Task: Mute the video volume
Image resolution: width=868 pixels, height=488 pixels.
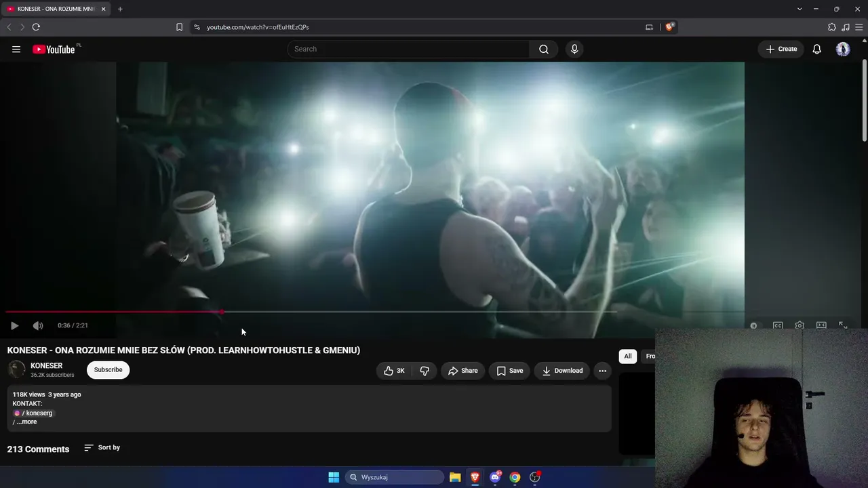Action: (x=38, y=325)
